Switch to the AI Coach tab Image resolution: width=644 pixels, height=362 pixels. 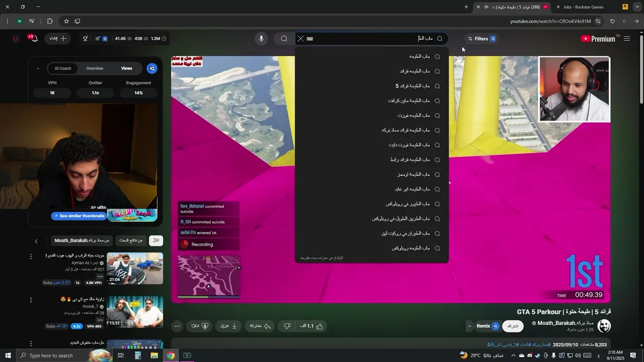point(63,68)
